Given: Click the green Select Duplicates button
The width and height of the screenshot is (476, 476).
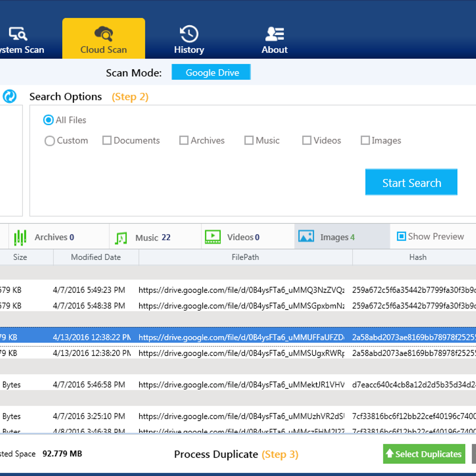Looking at the screenshot, I should [424, 454].
